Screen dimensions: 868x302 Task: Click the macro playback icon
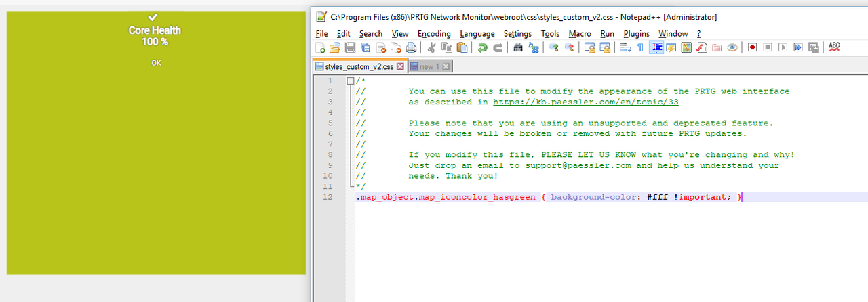[783, 47]
